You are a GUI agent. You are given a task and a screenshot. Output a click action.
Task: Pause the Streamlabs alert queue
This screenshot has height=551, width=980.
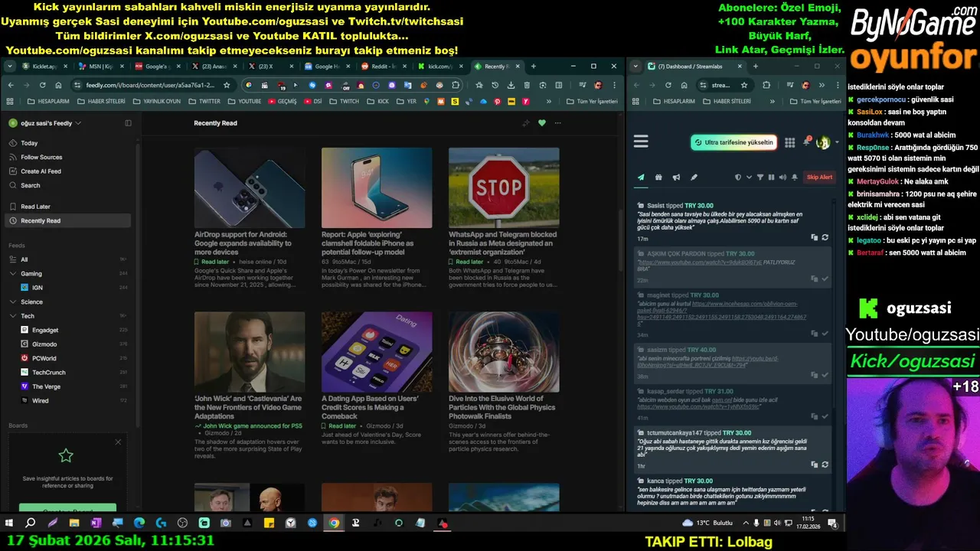[x=771, y=178]
